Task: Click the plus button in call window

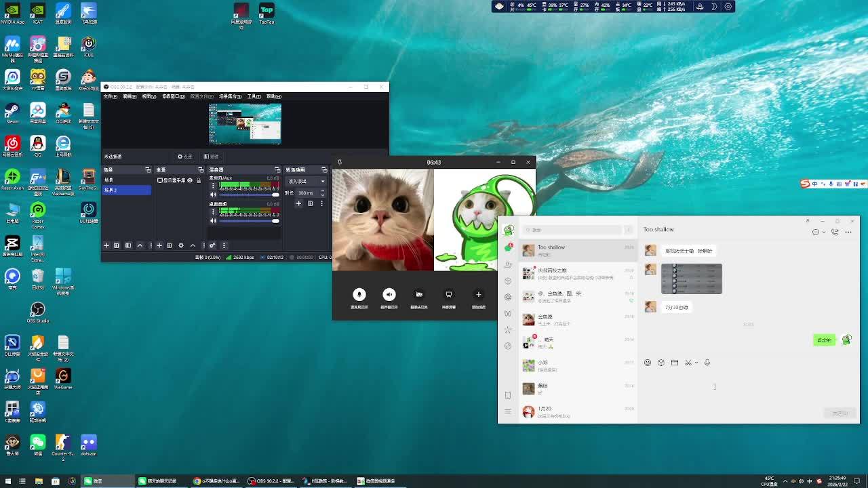Action: [x=478, y=295]
